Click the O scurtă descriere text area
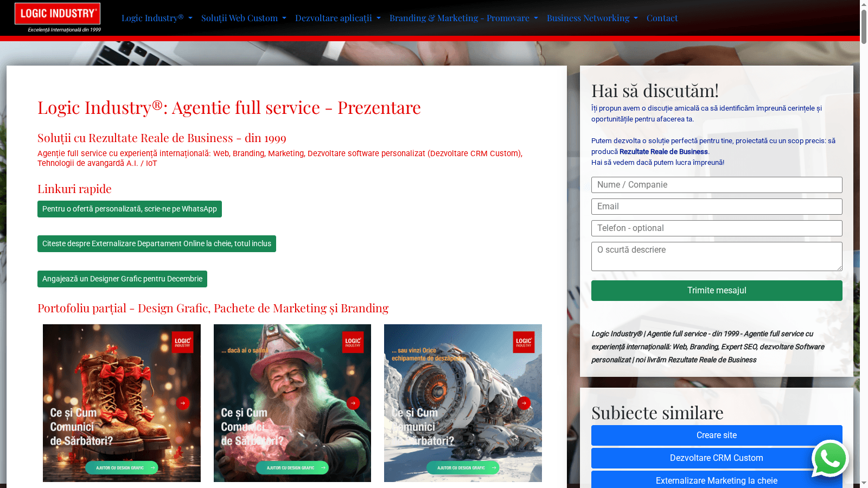This screenshot has width=868, height=488. point(716,256)
